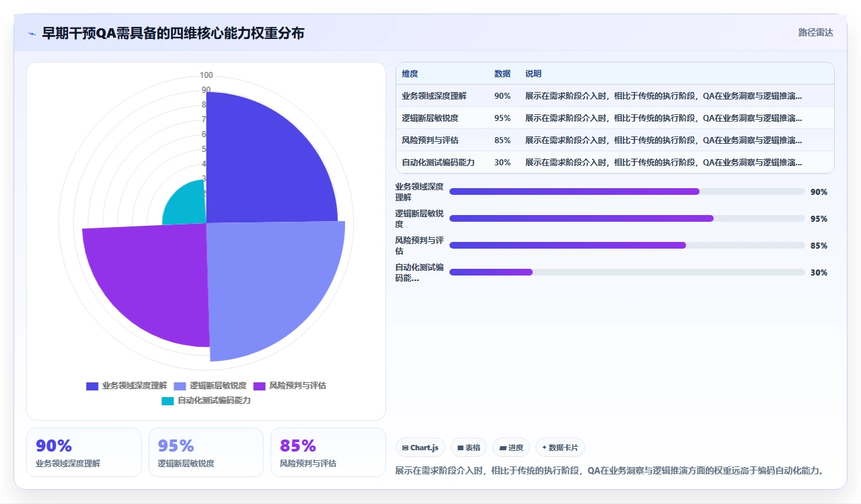Toggle 逻辑断层敏锐度 legend item
Viewport: 861px width, 504px height.
(210, 386)
